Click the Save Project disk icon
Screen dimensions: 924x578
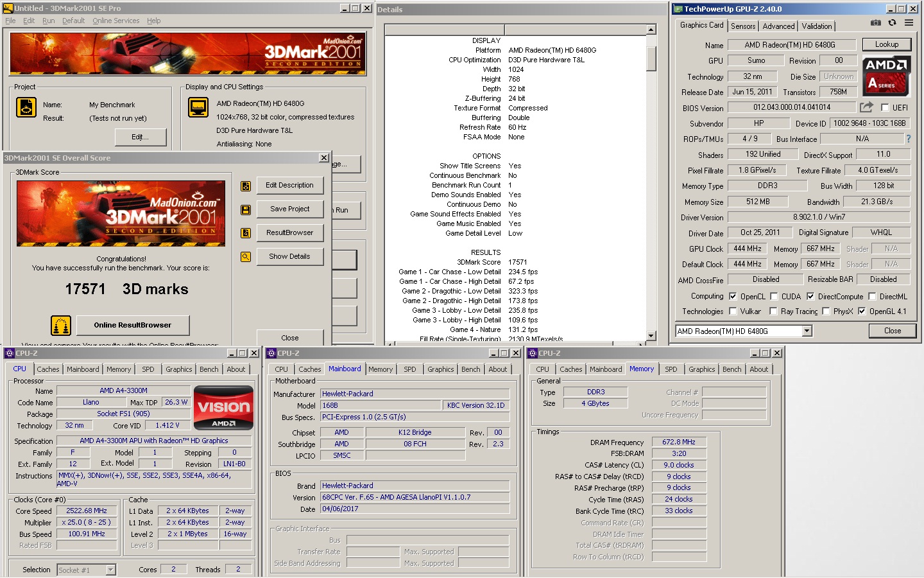(245, 210)
